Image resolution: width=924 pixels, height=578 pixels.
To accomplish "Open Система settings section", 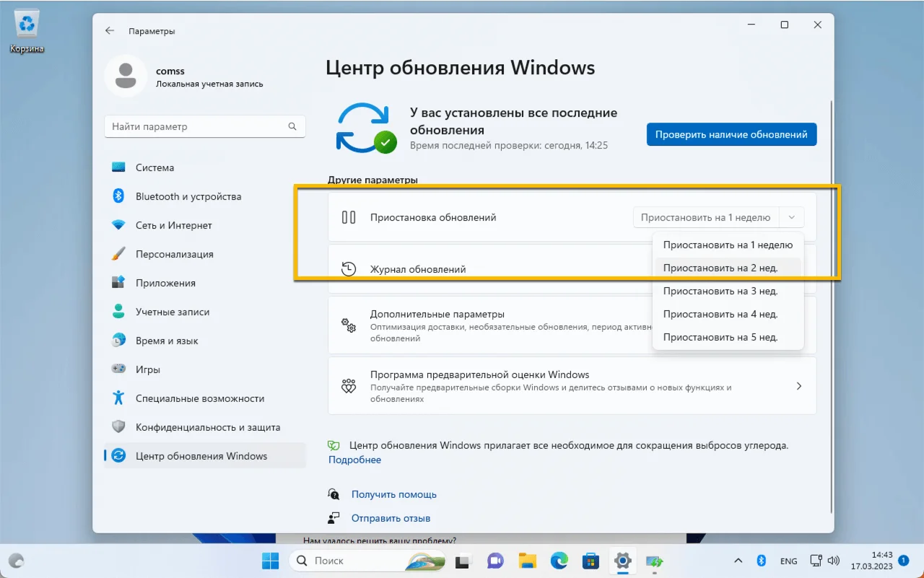I will pos(205,167).
